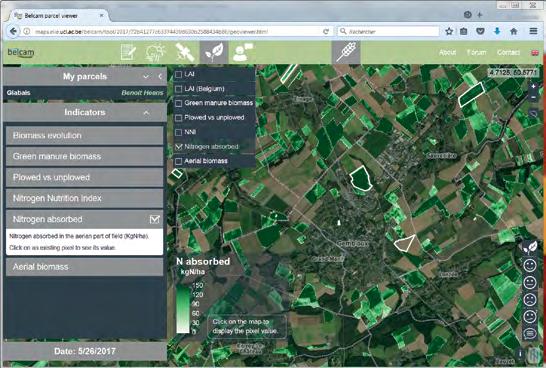Select the Belcam parcel viewer tab
546x368 pixels.
pyautogui.click(x=57, y=16)
